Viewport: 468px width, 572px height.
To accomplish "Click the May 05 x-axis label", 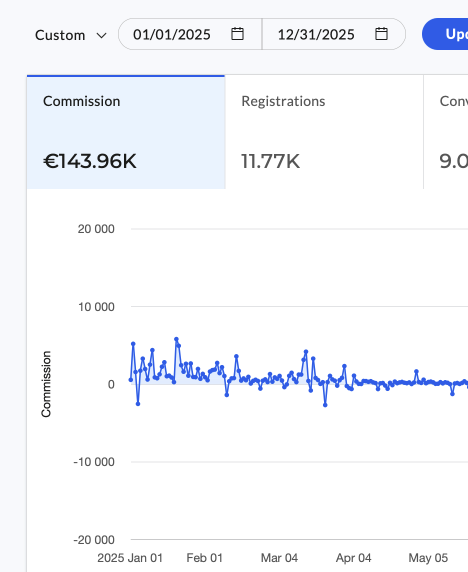I will click(428, 558).
